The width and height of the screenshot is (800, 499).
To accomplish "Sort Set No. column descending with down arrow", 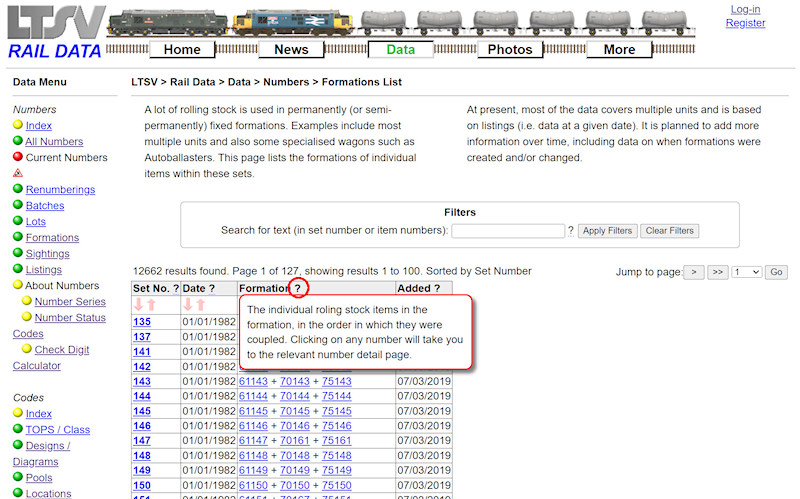I will [x=139, y=305].
